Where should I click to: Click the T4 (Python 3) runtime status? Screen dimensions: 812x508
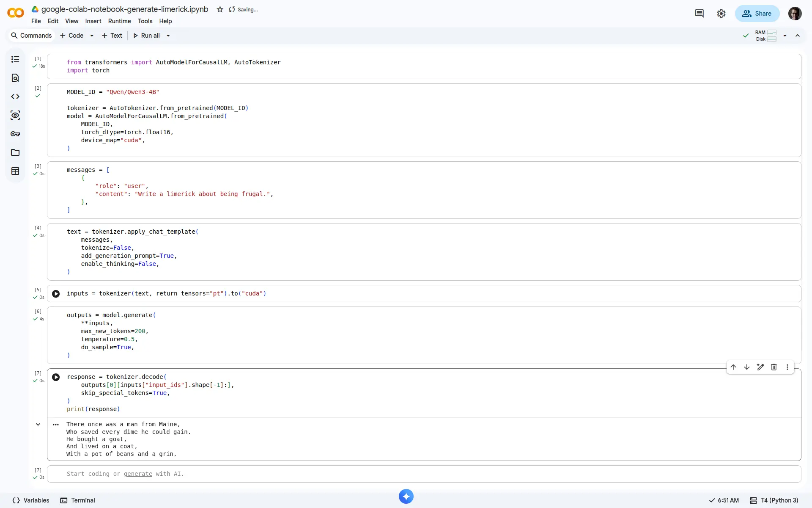click(774, 500)
